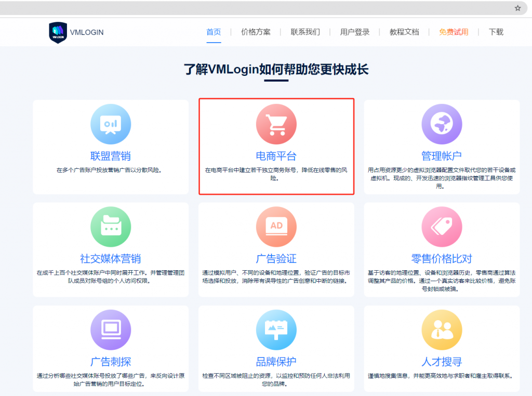Screen dimensions: 532x396
Task: Open the 零售价格比对 title link
Action: [x=442, y=259]
